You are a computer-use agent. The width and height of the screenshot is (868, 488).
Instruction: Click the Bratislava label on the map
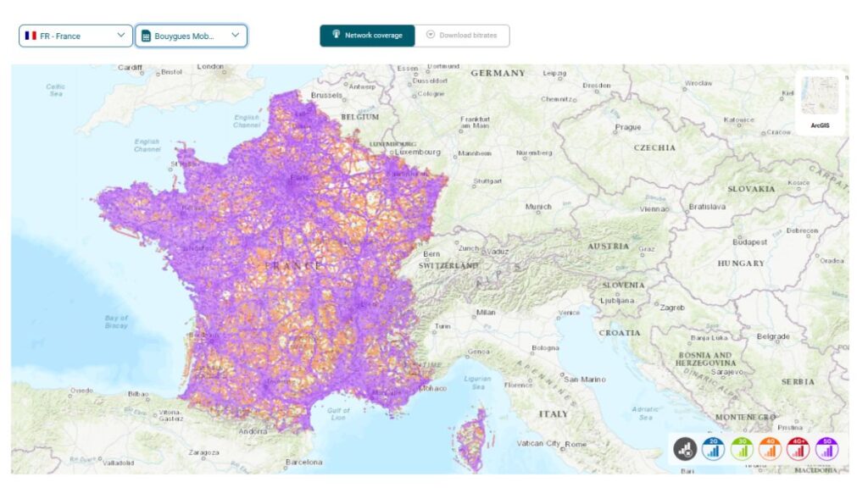[707, 207]
